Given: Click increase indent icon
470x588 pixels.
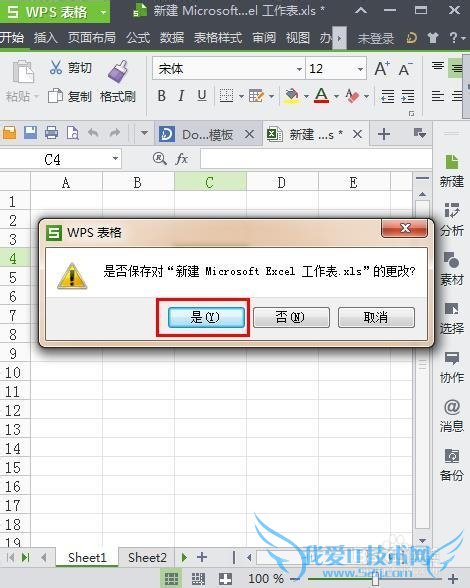Looking at the screenshot, I should pyautogui.click(x=408, y=96).
